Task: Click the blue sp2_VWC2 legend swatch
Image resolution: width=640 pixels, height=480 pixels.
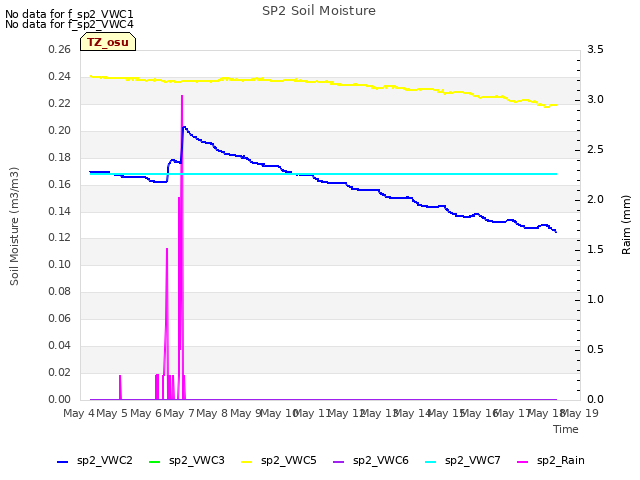Action: [x=62, y=462]
